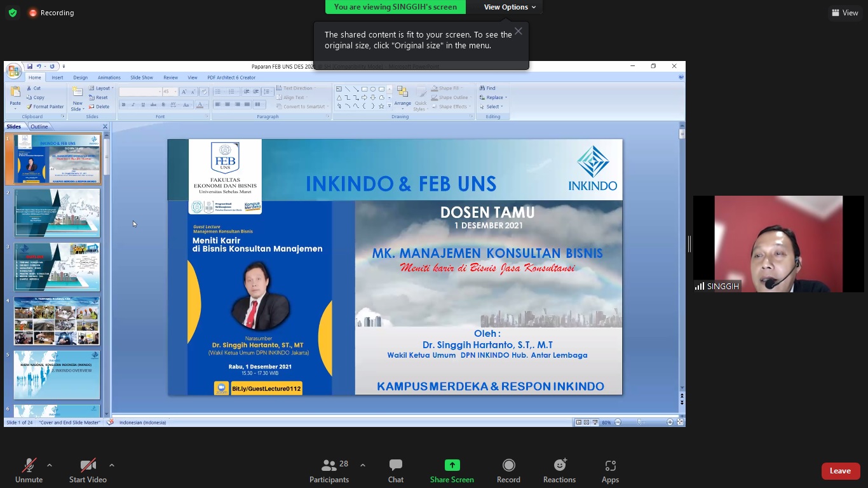Open the Animations ribbon tab
Viewport: 868px width, 488px height.
click(109, 78)
